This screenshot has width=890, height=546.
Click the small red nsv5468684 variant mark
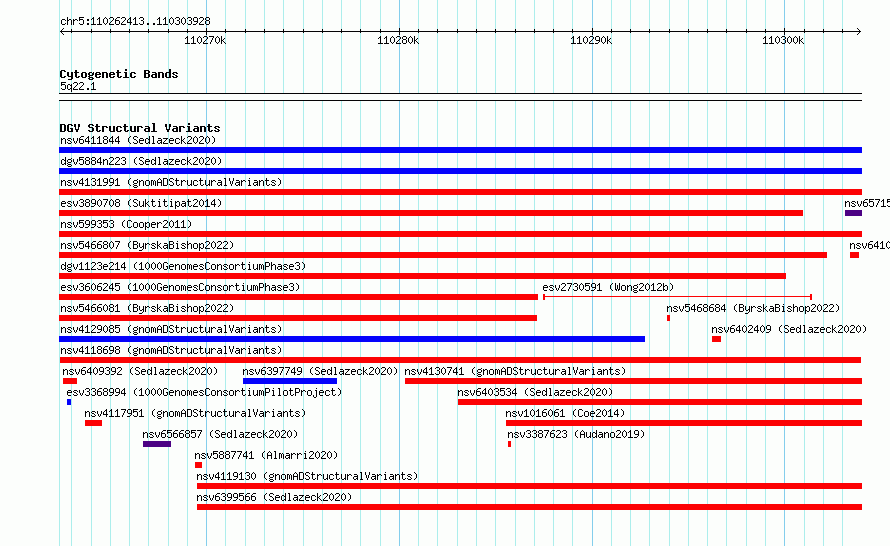[668, 318]
